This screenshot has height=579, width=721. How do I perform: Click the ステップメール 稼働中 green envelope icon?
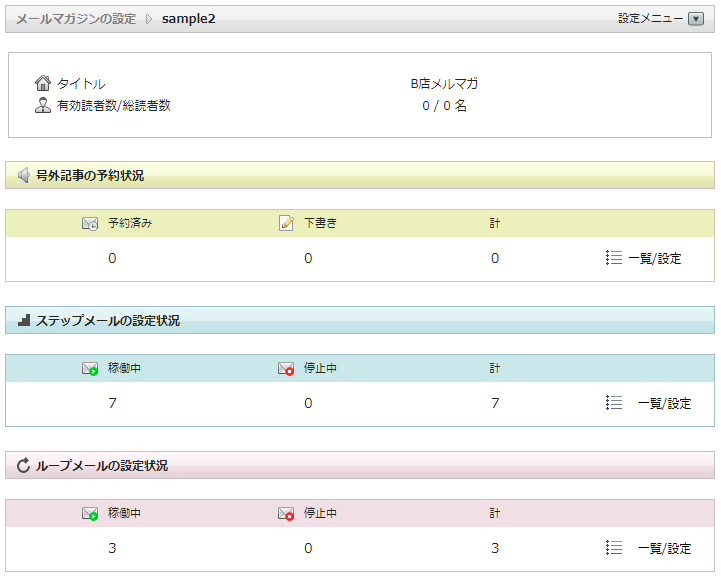point(90,369)
